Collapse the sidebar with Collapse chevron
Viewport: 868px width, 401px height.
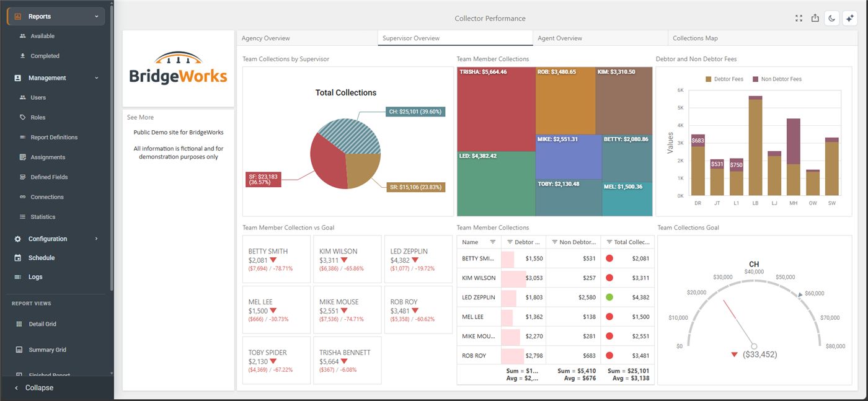(17, 388)
